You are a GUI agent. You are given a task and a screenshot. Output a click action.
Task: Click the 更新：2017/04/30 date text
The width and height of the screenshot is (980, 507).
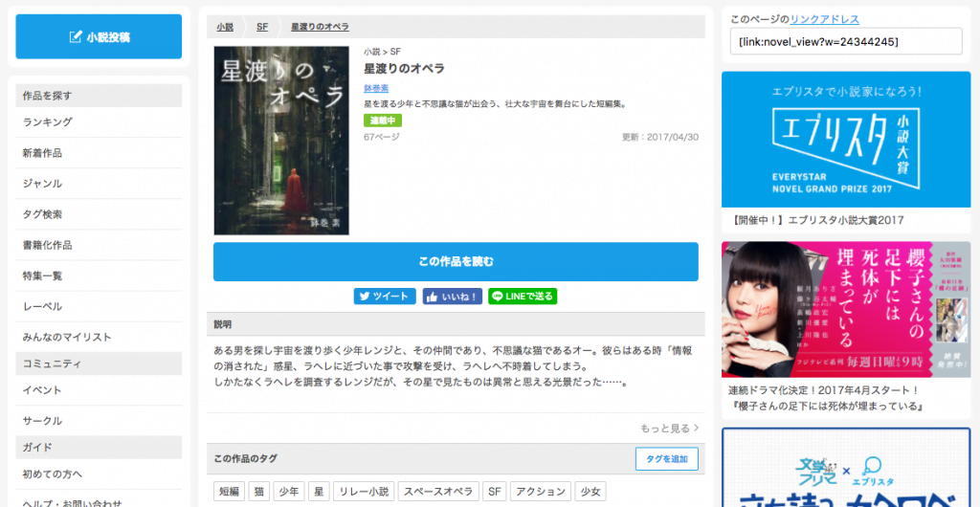pyautogui.click(x=660, y=137)
